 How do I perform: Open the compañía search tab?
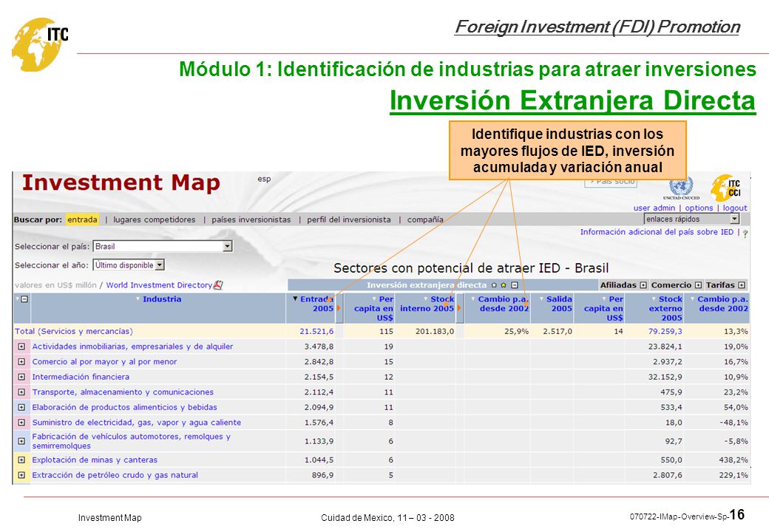[424, 219]
